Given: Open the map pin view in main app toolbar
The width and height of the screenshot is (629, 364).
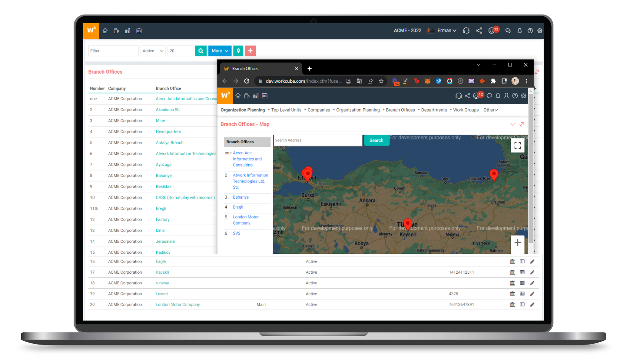Looking at the screenshot, I should 238,51.
